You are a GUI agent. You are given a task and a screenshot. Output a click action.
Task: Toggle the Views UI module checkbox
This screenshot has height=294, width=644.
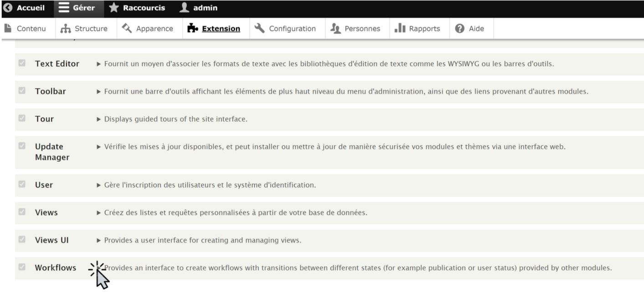(x=21, y=240)
